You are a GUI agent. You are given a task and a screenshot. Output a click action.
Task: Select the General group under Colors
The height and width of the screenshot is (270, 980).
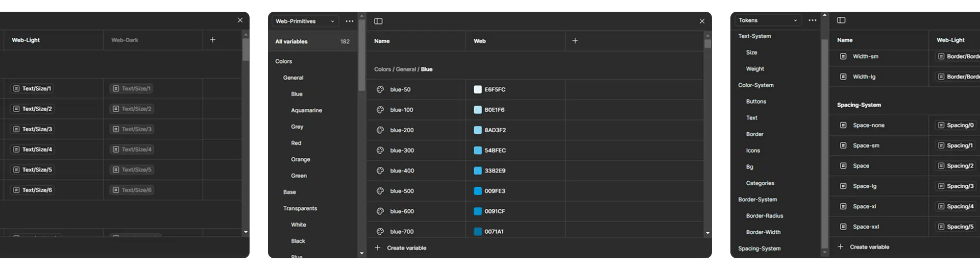pos(293,78)
